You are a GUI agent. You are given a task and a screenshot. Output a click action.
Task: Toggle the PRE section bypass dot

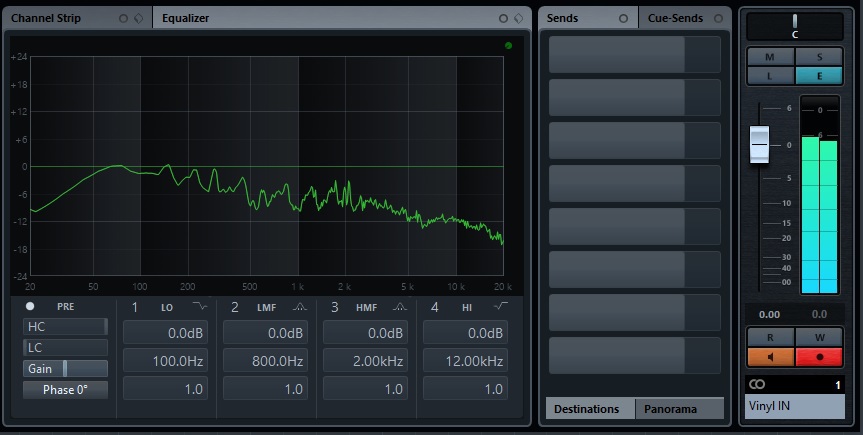click(30, 306)
